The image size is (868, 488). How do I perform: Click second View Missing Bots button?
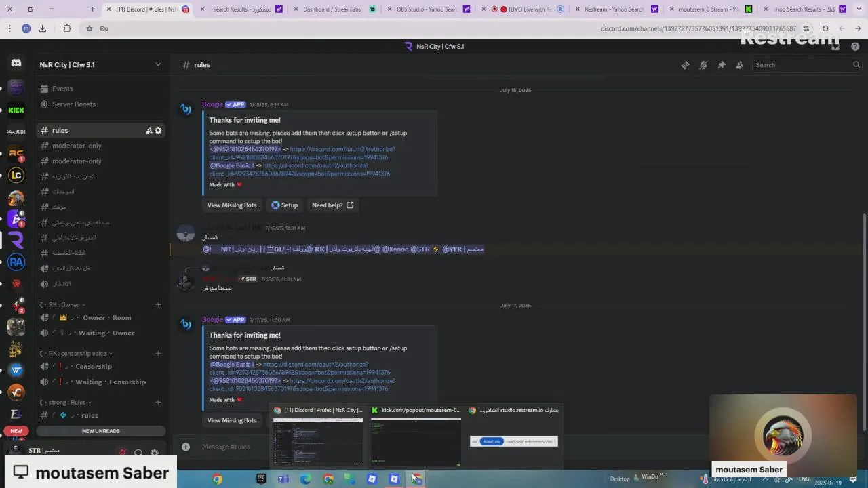232,420
